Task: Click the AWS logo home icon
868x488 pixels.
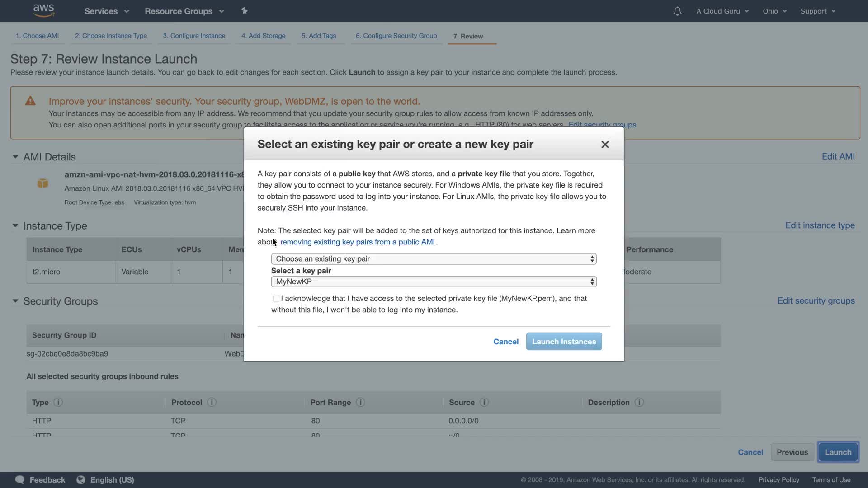Action: tap(44, 10)
